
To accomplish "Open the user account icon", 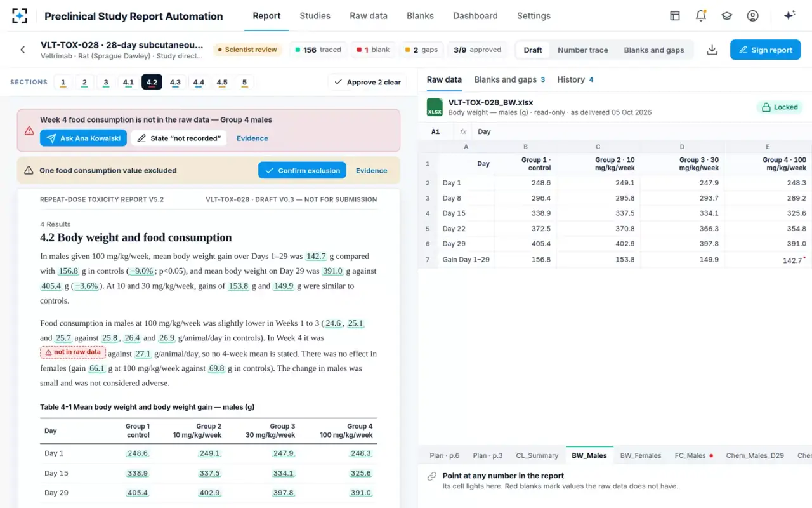I will click(x=753, y=16).
